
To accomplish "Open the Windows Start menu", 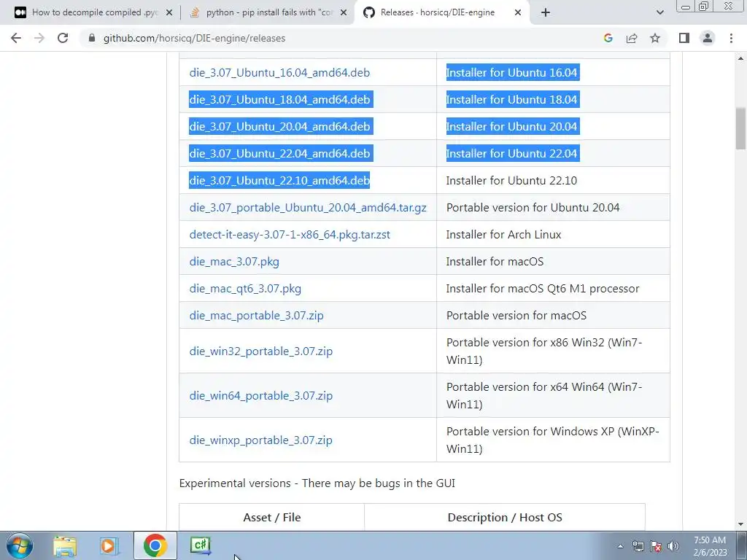I will (x=20, y=545).
